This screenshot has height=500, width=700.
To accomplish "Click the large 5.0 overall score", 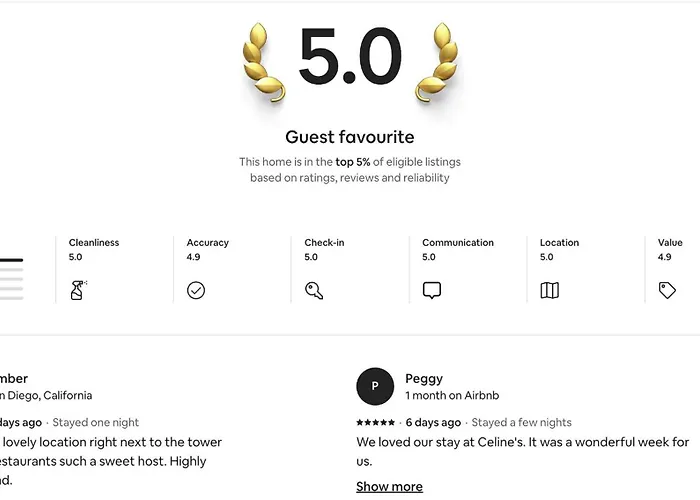I will coord(350,56).
